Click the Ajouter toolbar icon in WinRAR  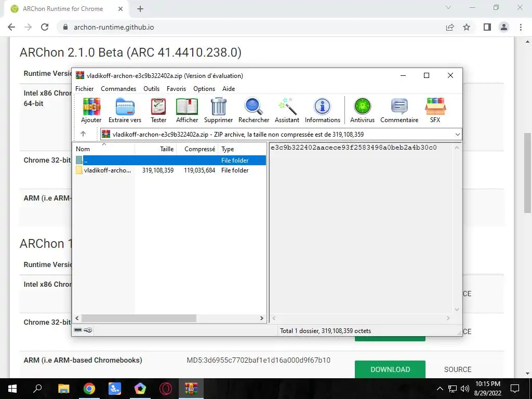click(91, 110)
